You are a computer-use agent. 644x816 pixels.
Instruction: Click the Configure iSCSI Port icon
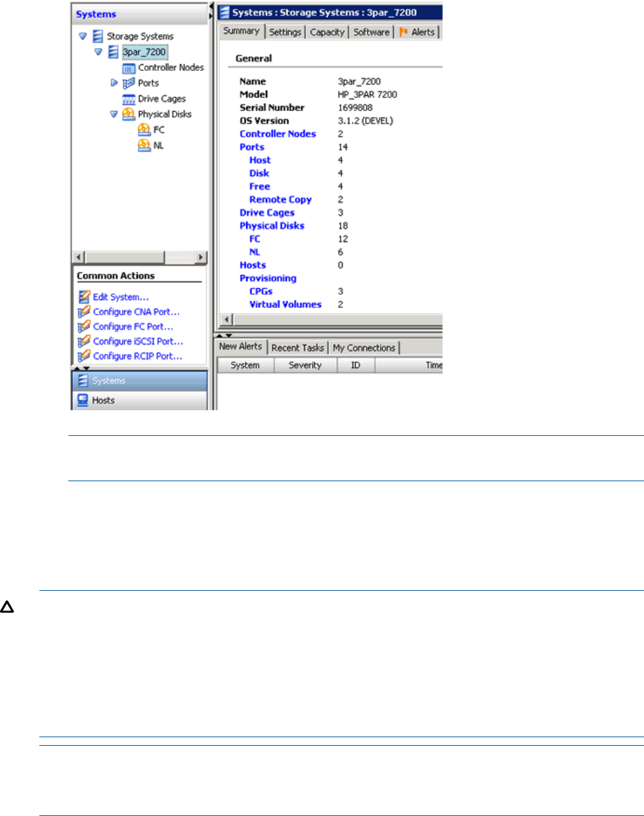point(84,341)
